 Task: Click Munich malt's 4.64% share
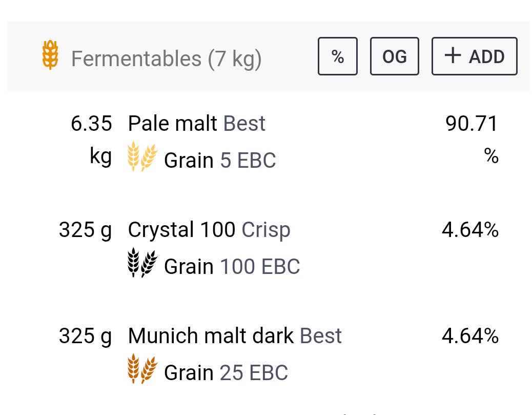(x=470, y=336)
